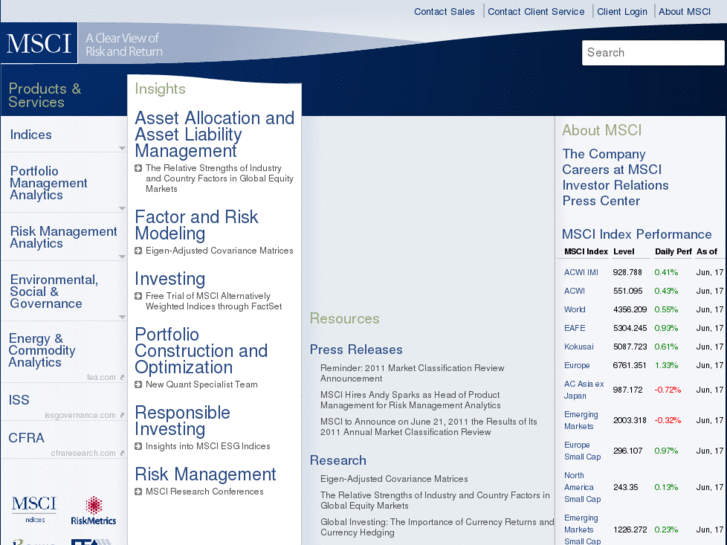Open the MSCI Index Performance heading
The height and width of the screenshot is (545, 727).
tap(637, 235)
